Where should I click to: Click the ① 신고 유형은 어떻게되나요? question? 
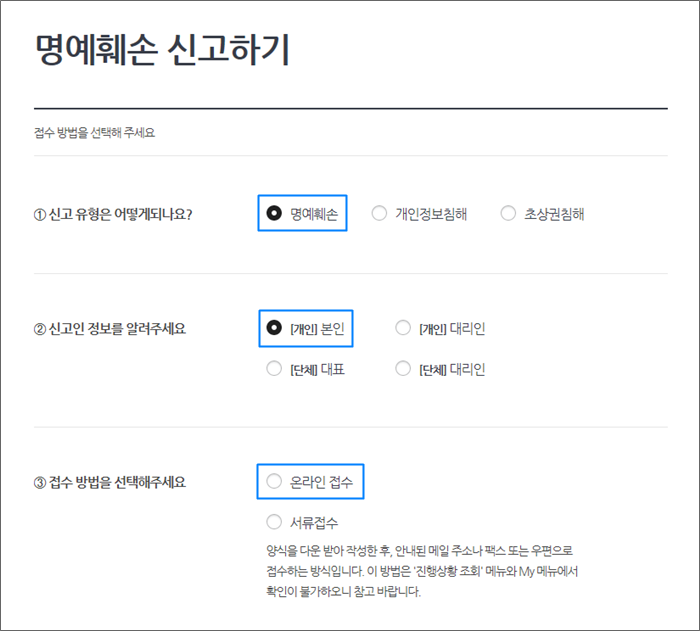tap(113, 214)
